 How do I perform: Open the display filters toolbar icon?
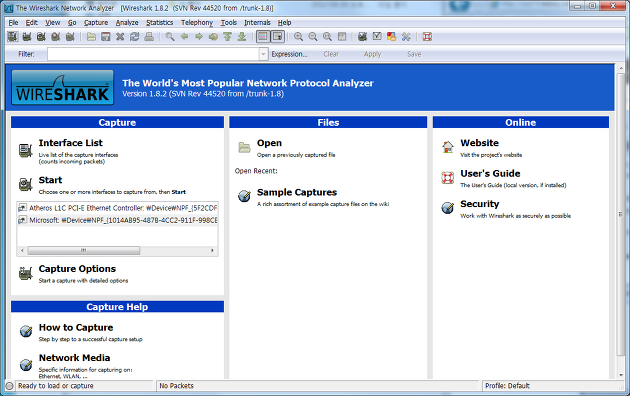pos(377,37)
